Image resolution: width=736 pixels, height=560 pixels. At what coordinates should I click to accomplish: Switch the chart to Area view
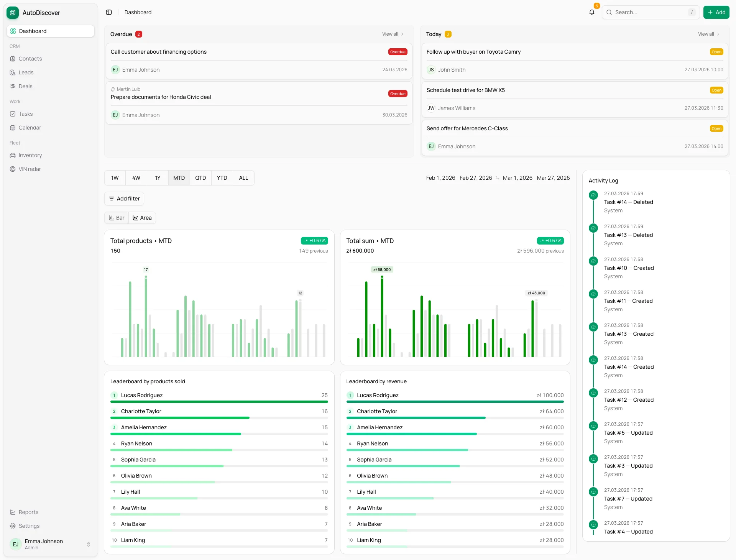tap(142, 217)
